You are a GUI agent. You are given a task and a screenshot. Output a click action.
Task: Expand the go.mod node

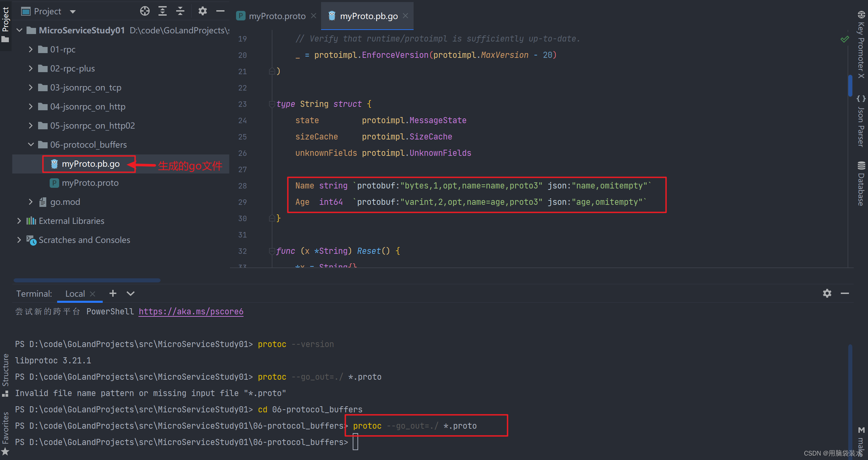[x=31, y=202]
